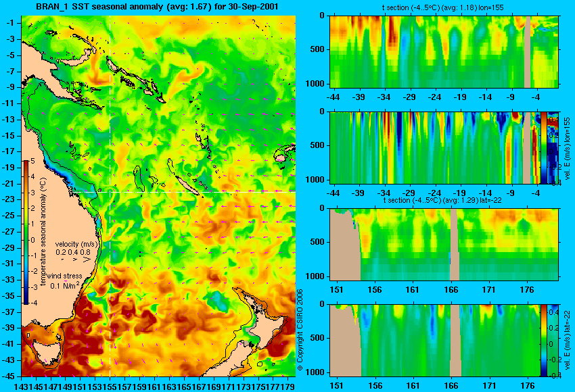Image resolution: width=575 pixels, height=392 pixels.
Task: Click the 500 depth tick on the top section plot
Action: coord(317,49)
